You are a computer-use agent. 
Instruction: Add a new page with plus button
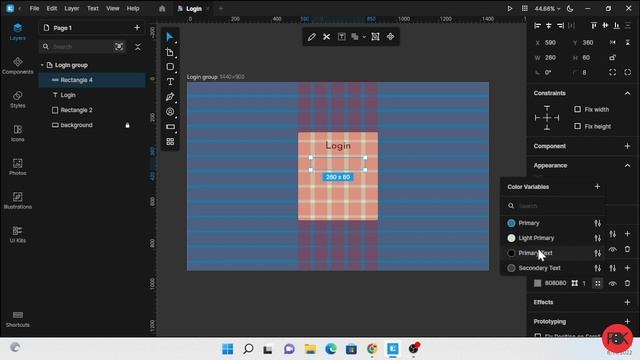coord(137,28)
